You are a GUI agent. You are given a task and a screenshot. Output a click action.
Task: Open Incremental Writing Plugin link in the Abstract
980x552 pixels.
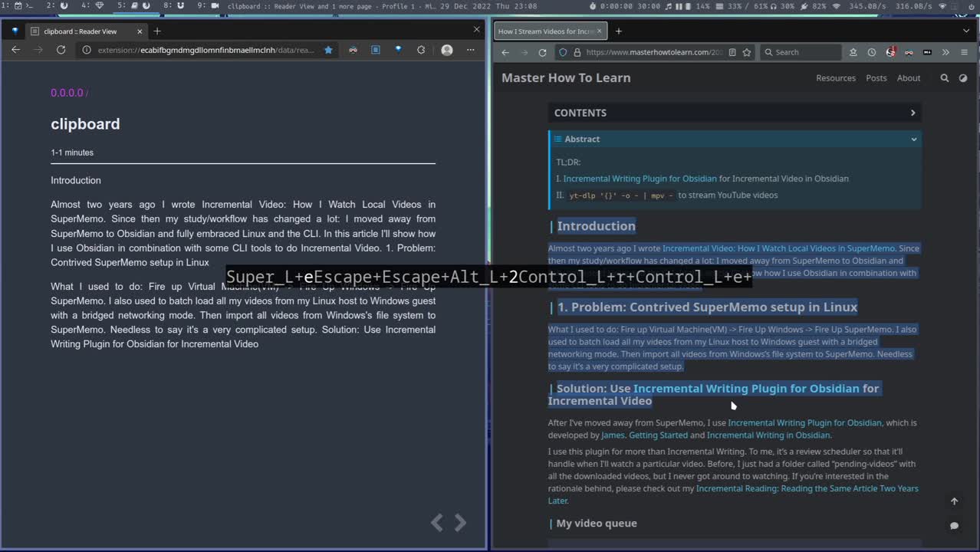[640, 179]
